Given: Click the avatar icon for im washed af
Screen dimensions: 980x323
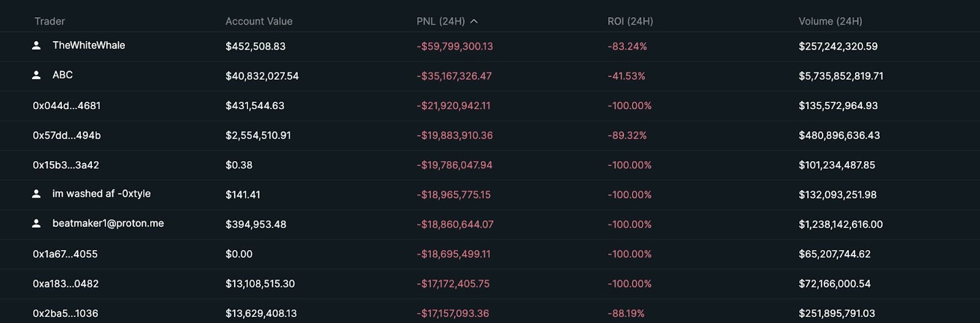Looking at the screenshot, I should pos(36,194).
